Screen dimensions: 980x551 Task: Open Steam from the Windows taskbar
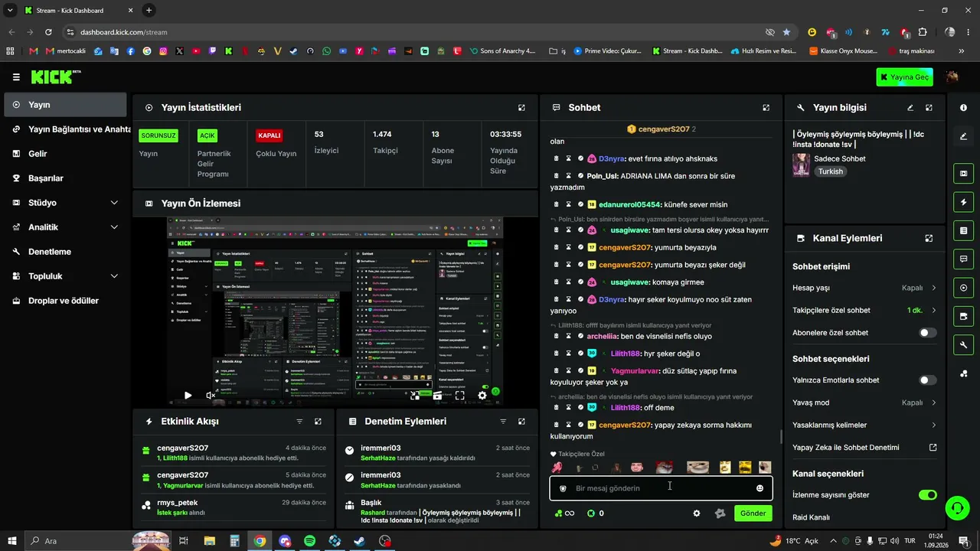pyautogui.click(x=360, y=541)
